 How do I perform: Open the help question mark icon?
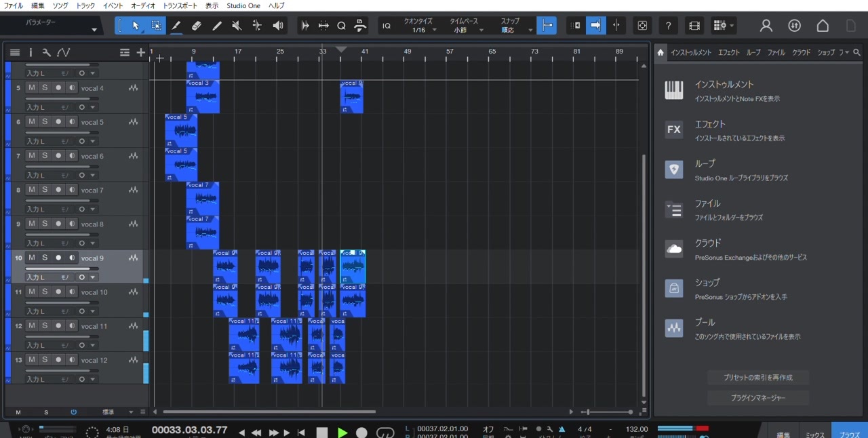[x=669, y=26]
